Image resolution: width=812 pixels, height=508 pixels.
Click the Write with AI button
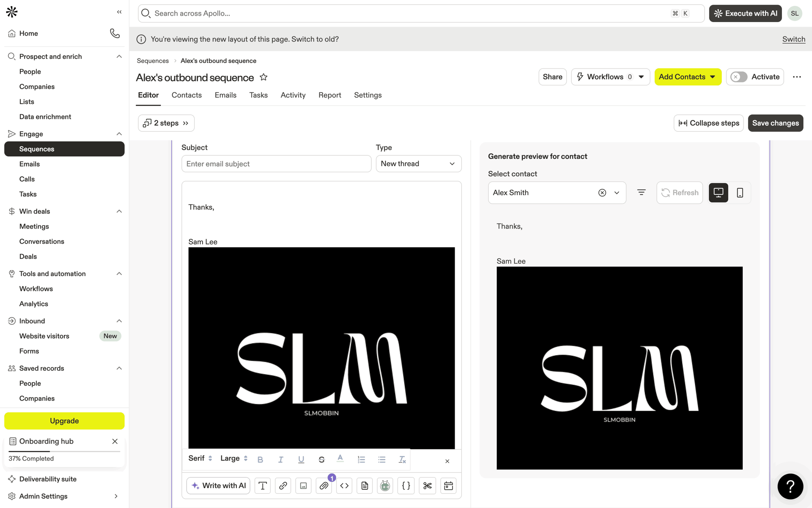click(218, 486)
